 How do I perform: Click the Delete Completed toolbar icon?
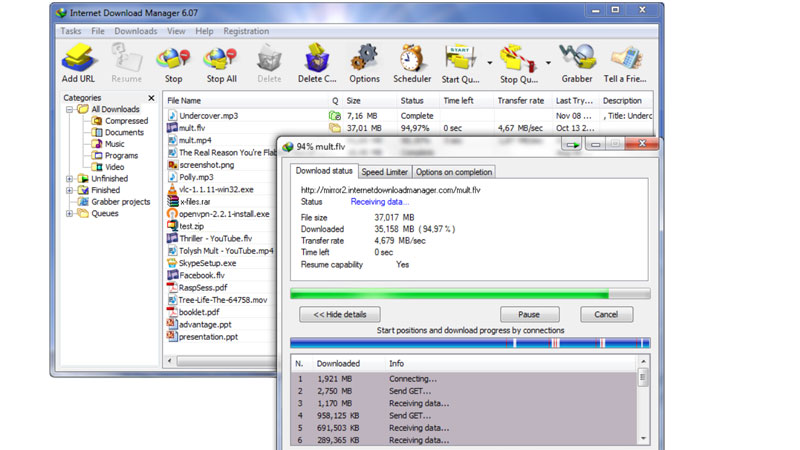point(317,64)
